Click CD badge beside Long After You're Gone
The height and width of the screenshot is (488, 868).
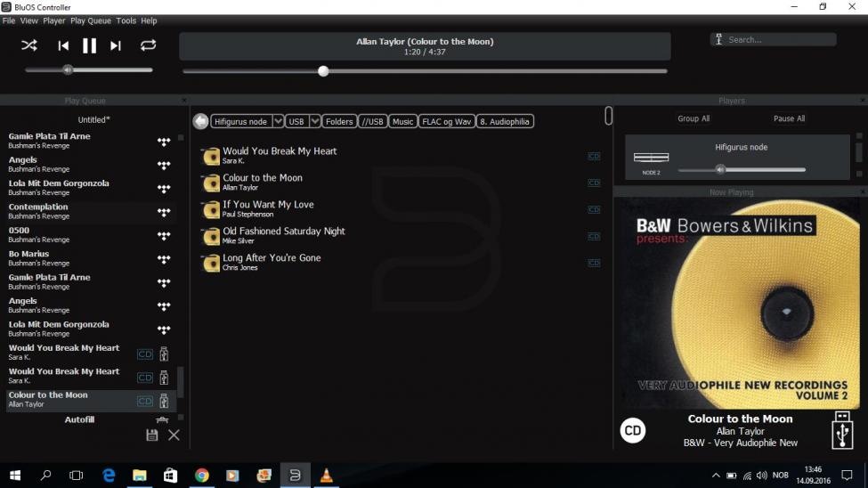(594, 263)
